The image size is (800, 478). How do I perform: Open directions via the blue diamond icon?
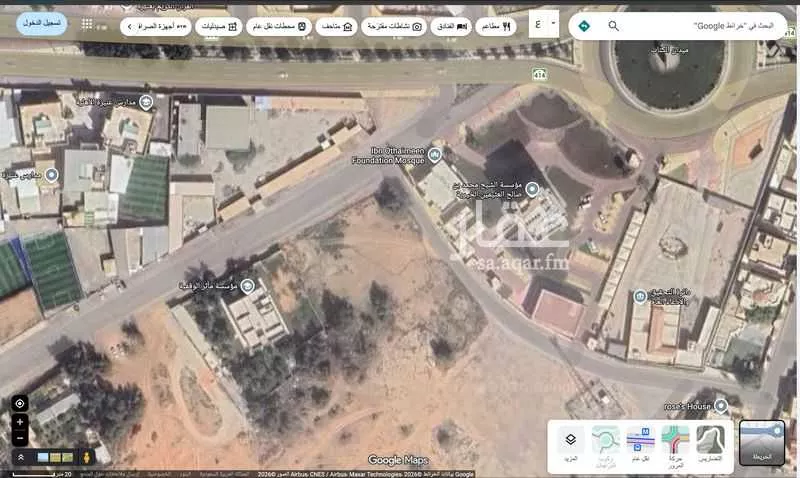point(584,26)
